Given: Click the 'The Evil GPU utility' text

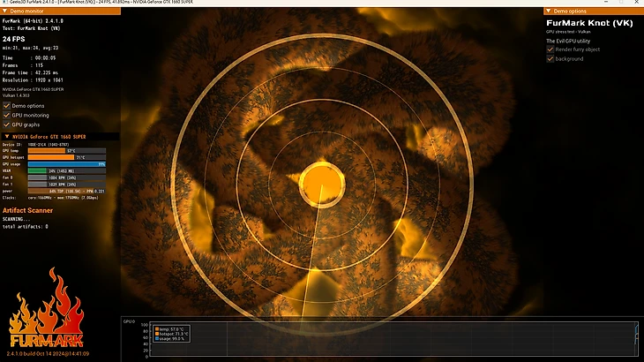Looking at the screenshot, I should (x=568, y=41).
